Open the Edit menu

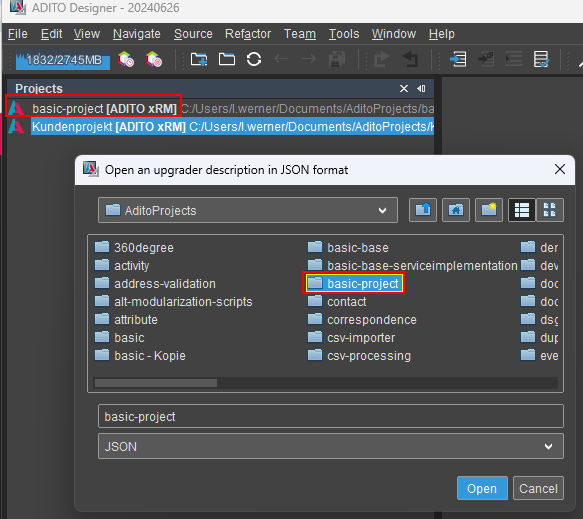coord(51,34)
